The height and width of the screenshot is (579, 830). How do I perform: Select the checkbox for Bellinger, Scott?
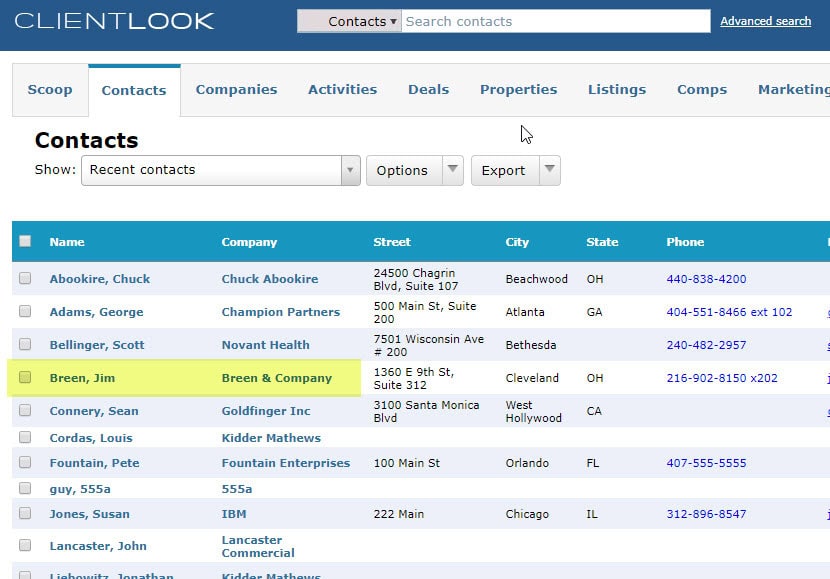click(25, 345)
